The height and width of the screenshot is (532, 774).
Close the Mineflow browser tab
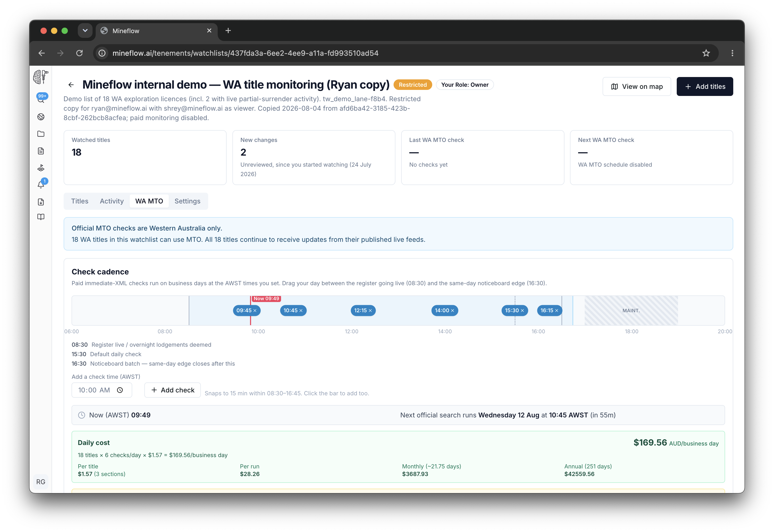click(209, 31)
